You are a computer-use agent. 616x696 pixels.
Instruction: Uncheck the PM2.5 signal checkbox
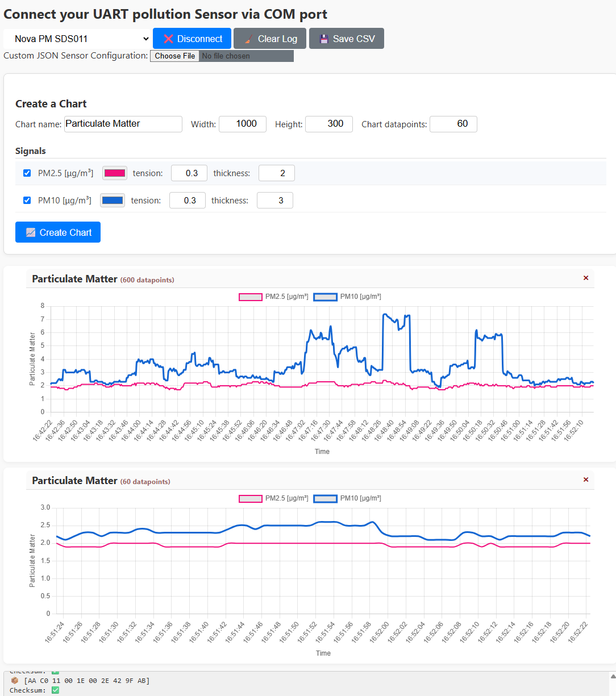pyautogui.click(x=27, y=173)
